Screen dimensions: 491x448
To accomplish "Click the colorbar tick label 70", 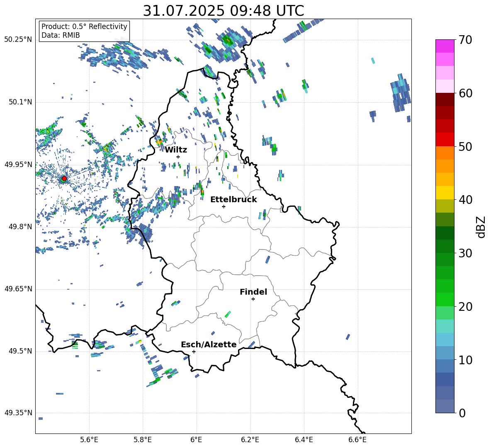I will click(465, 40).
